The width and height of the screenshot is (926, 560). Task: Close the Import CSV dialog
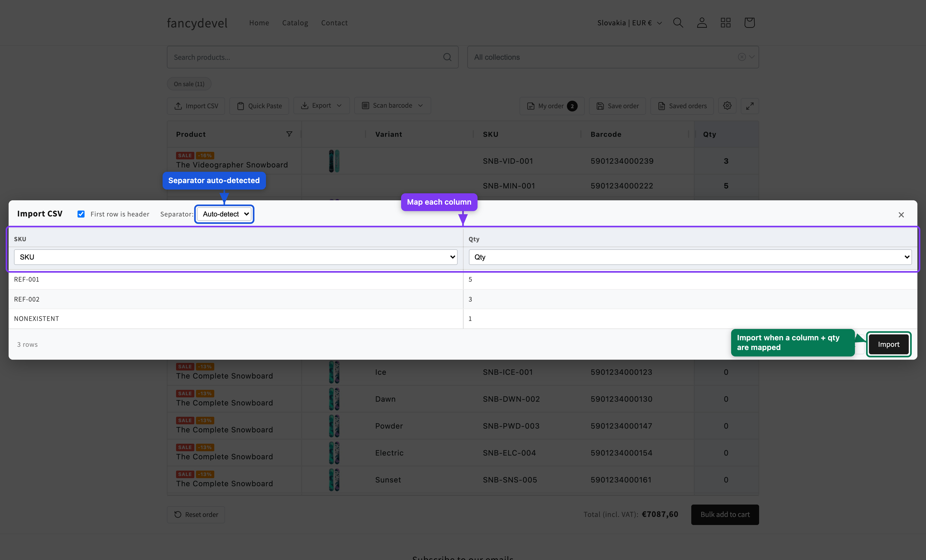(x=901, y=215)
